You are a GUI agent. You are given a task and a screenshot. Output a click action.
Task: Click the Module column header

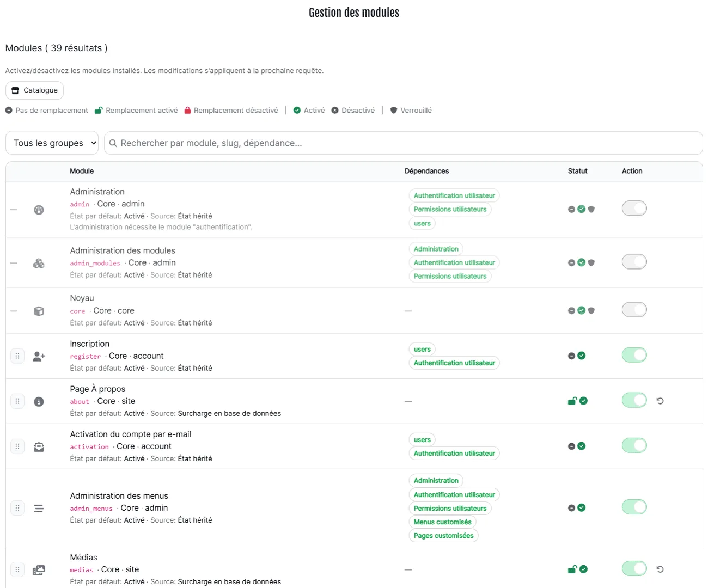point(82,171)
